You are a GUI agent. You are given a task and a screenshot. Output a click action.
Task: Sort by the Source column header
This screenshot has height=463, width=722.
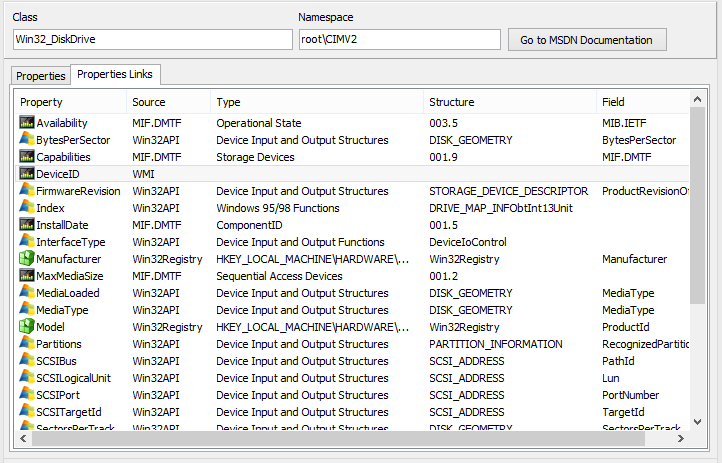pyautogui.click(x=168, y=102)
